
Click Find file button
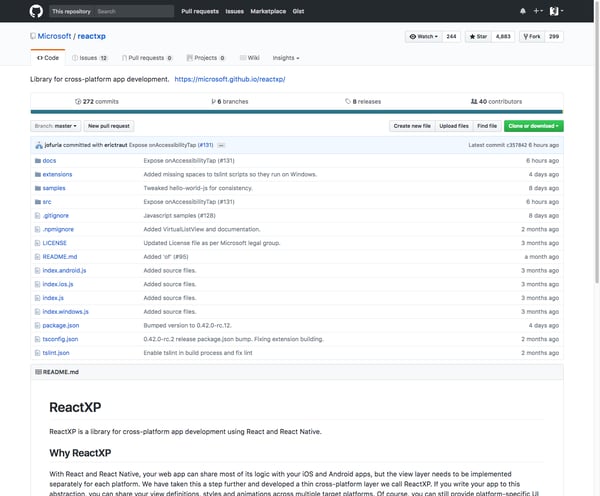(487, 126)
